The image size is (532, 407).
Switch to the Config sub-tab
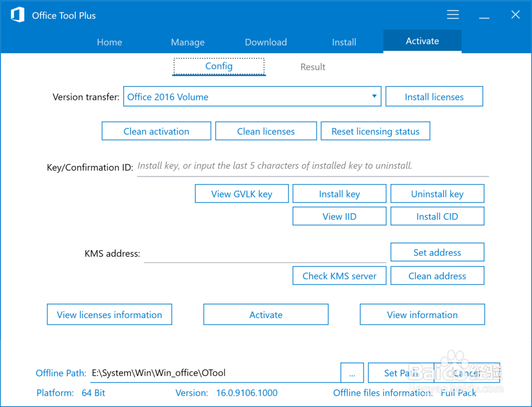[219, 66]
